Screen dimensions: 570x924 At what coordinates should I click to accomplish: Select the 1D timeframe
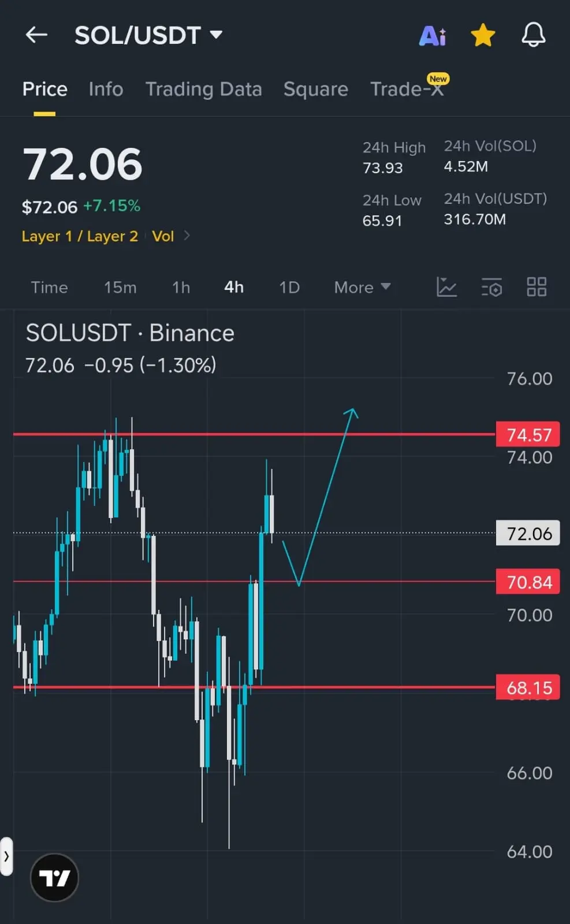tap(289, 287)
